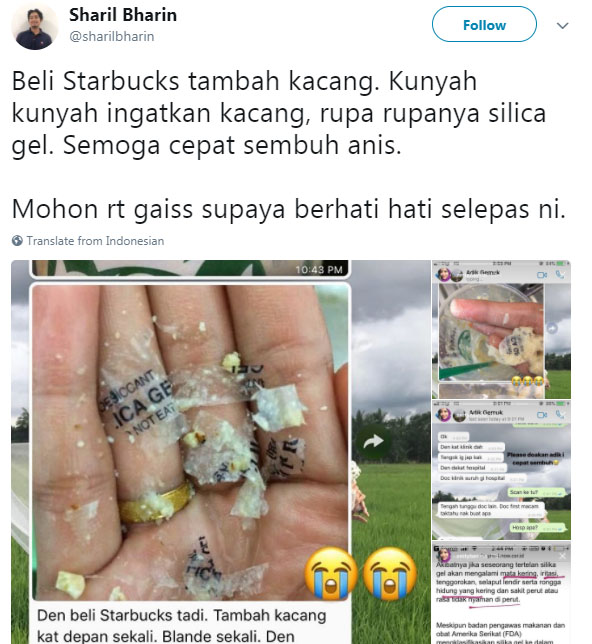Open the Sharil Bharin display name
Screen dimensions: 592x644
123,15
